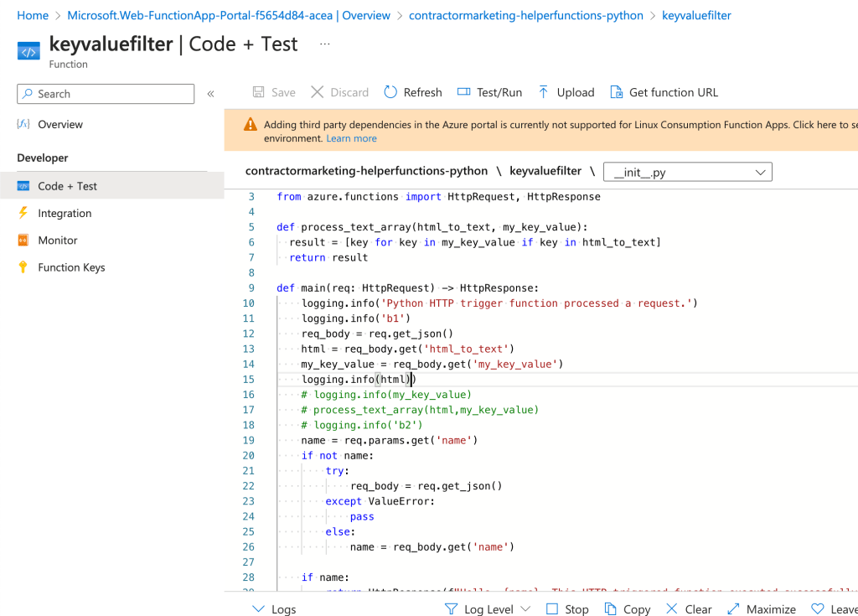Open the __init__.py file dropdown
This screenshot has width=858, height=616.
(x=687, y=172)
